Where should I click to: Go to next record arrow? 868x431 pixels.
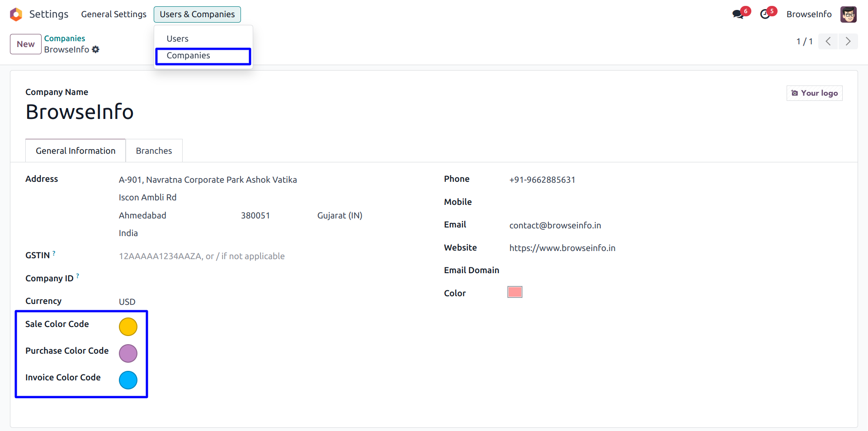pos(848,42)
